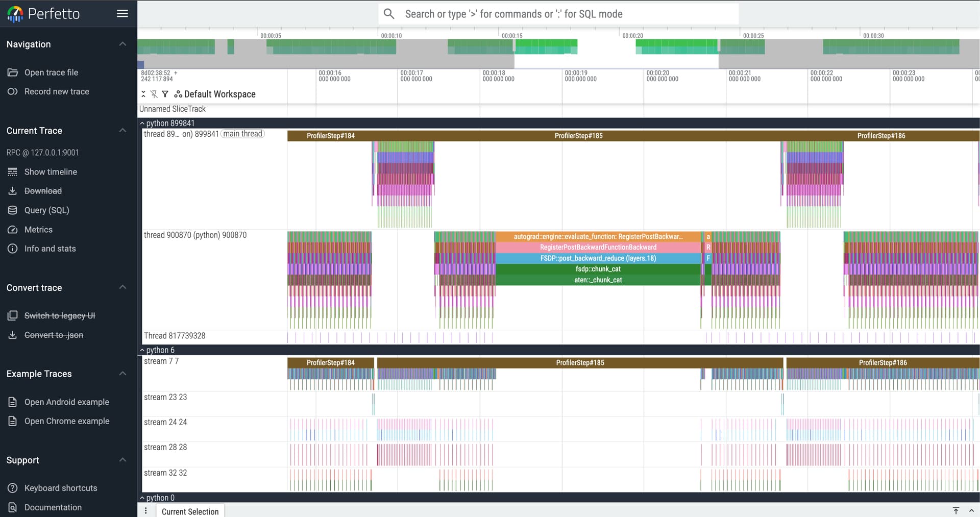Click the crossed-out pin icon
980x517 pixels.
pos(154,94)
